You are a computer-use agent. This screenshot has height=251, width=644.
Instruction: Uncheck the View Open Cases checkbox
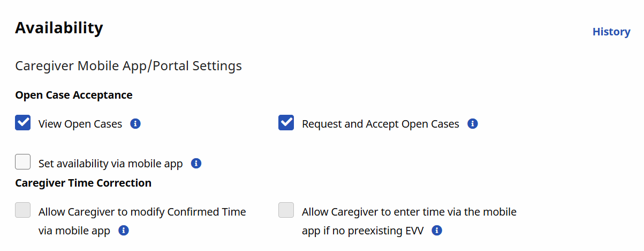(x=23, y=123)
